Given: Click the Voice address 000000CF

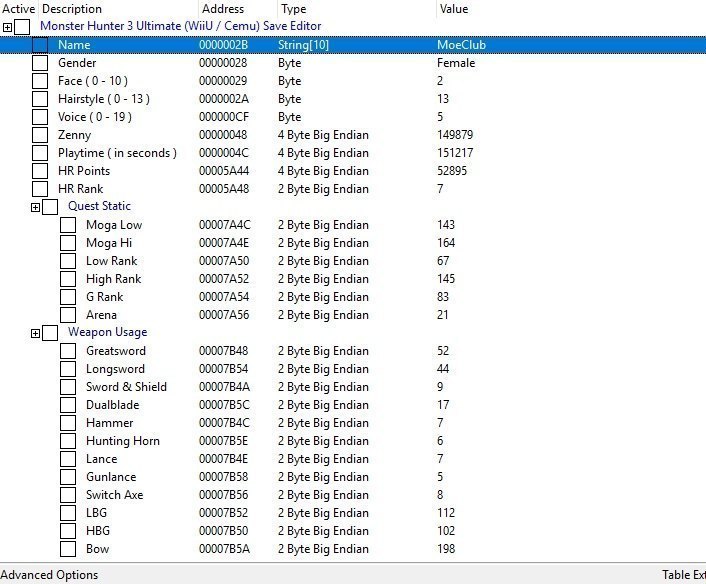Looking at the screenshot, I should click(224, 117).
